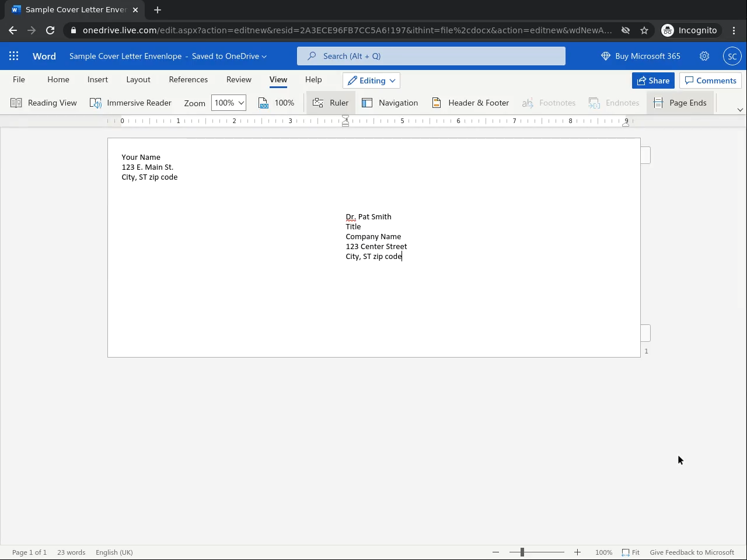Switch to the Review tab
747x560 pixels.
pyautogui.click(x=239, y=79)
